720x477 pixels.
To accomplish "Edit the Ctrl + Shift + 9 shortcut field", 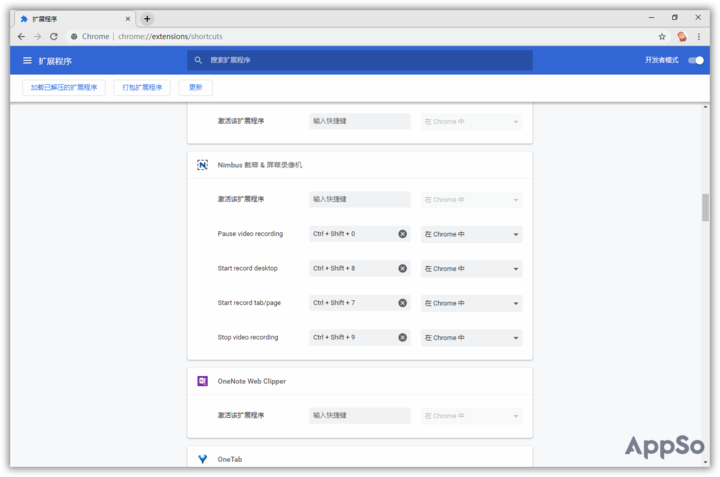I will pos(360,337).
